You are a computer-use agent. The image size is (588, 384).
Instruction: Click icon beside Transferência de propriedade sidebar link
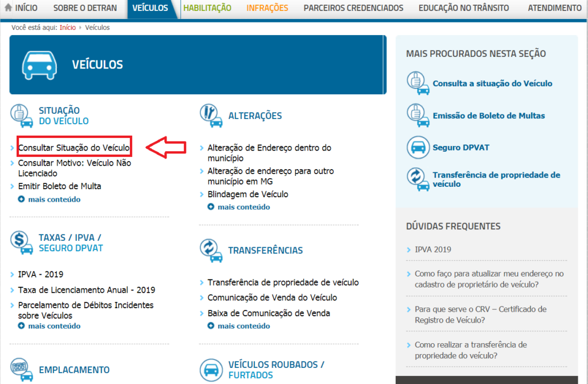418,179
